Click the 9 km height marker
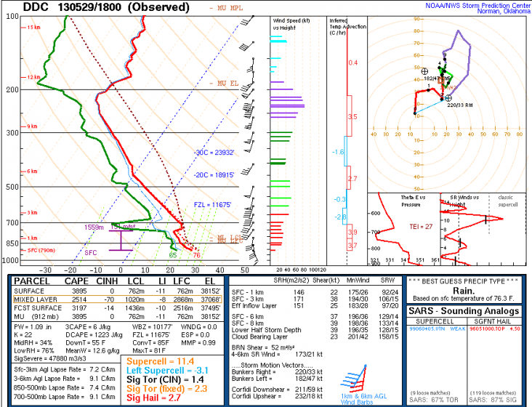Viewport: 532px width, 407px height. (x=30, y=126)
